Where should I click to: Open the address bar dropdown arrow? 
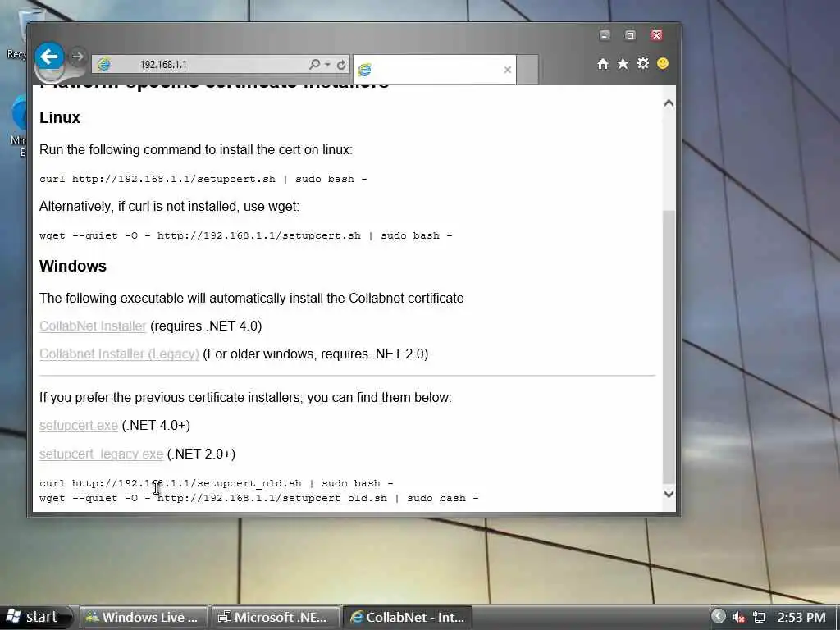click(x=327, y=64)
